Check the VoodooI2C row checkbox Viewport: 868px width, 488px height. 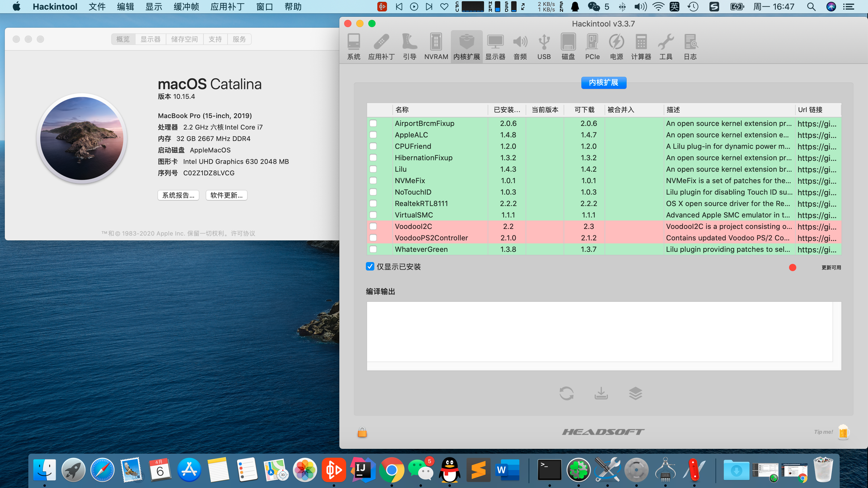pyautogui.click(x=373, y=226)
